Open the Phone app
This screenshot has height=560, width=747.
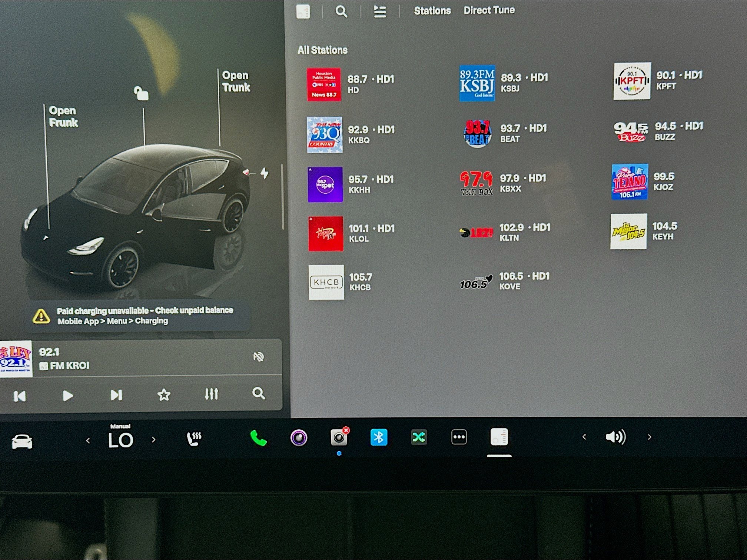(x=258, y=438)
